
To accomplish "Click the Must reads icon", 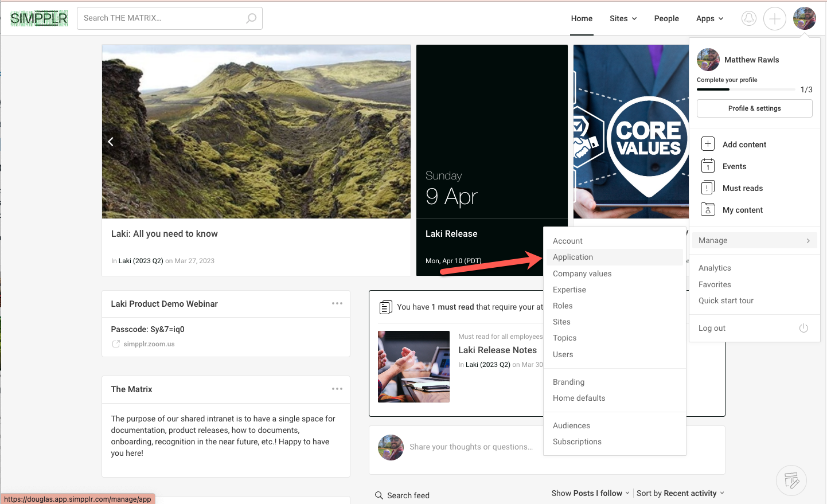I will click(x=708, y=188).
